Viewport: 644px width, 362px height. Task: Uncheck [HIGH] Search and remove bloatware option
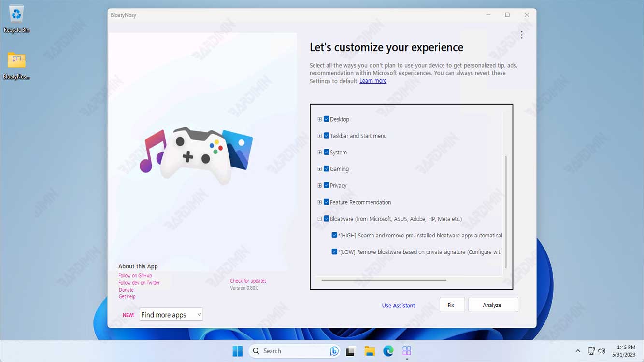[x=334, y=235]
